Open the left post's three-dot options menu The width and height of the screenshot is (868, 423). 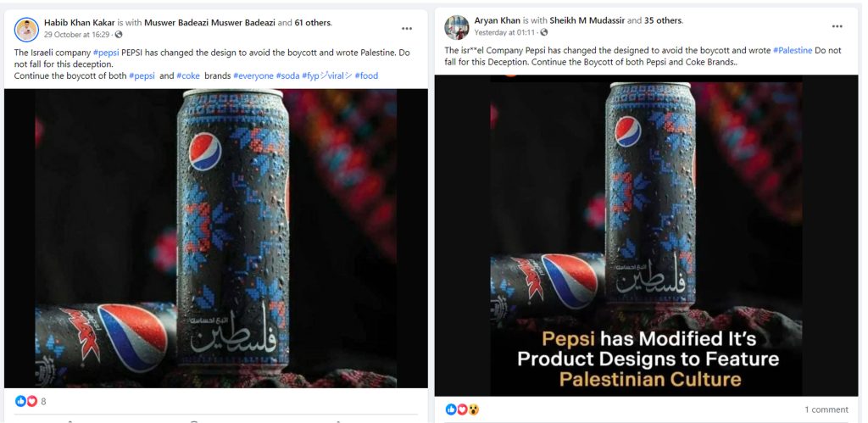pyautogui.click(x=407, y=28)
